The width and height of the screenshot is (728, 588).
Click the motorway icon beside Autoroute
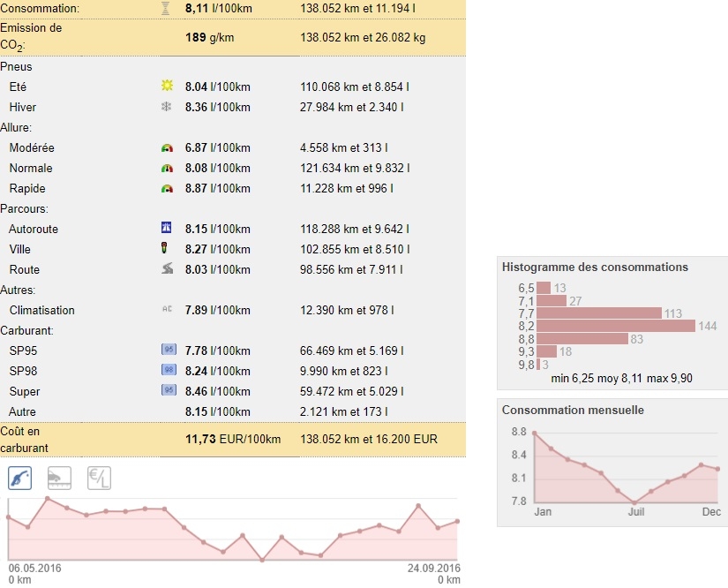(x=166, y=228)
